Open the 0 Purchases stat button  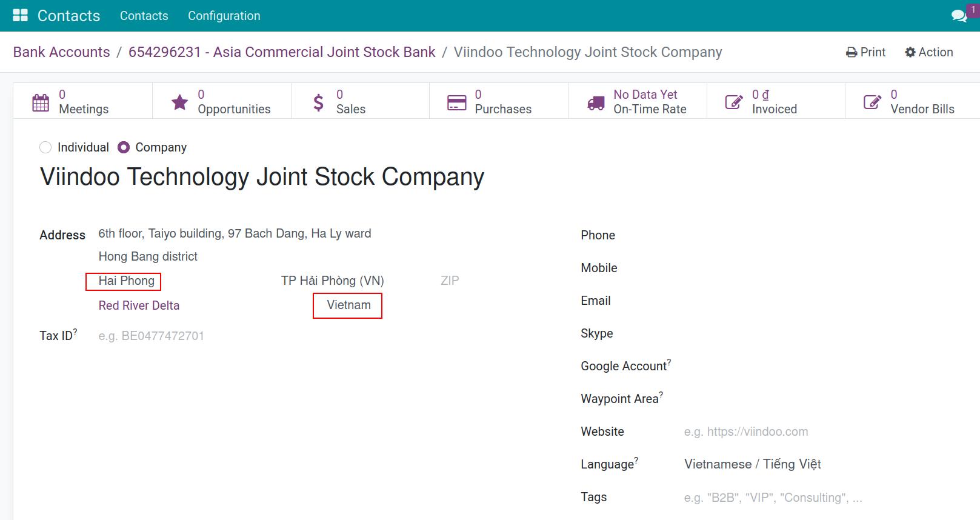tap(499, 102)
